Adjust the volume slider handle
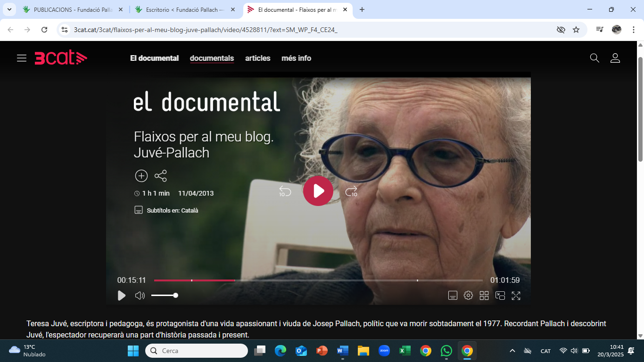This screenshot has height=362, width=644. (x=175, y=296)
